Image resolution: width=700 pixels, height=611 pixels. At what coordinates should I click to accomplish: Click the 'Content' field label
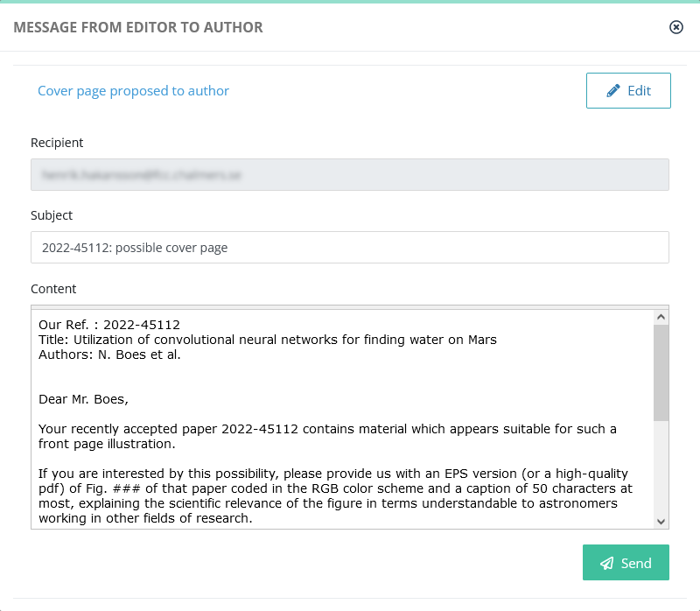coord(53,289)
